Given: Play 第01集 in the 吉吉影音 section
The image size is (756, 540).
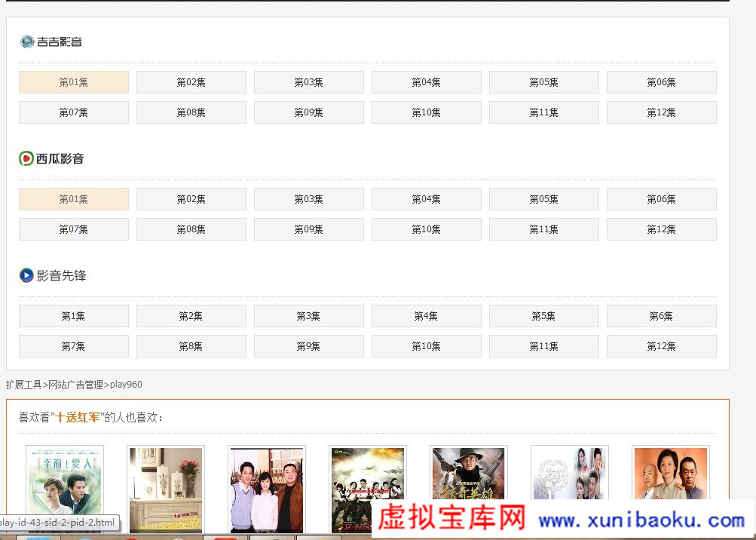Looking at the screenshot, I should click(x=74, y=82).
